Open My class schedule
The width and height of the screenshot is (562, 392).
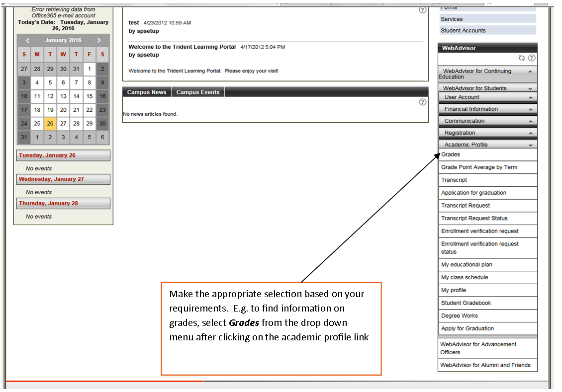[465, 277]
